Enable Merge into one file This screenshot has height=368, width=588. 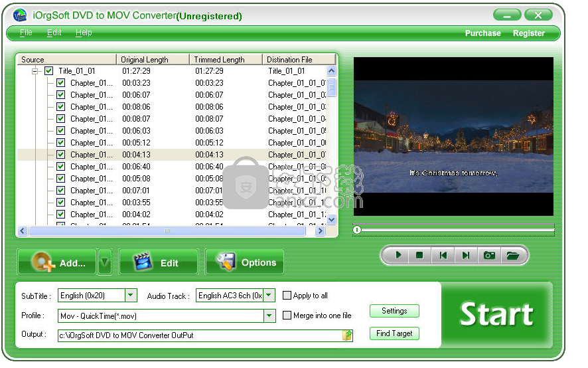287,315
